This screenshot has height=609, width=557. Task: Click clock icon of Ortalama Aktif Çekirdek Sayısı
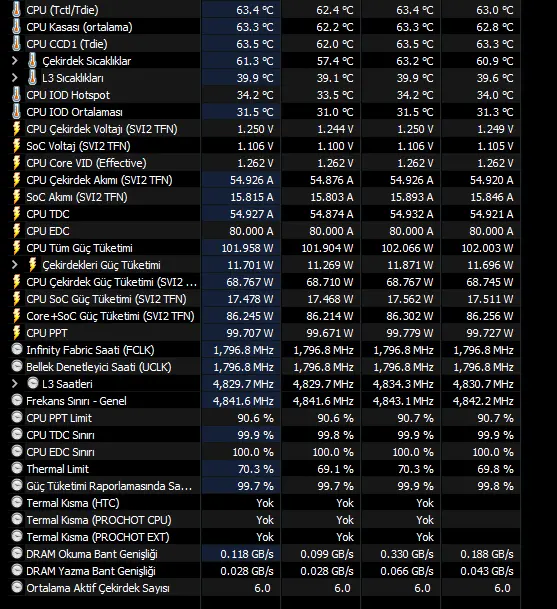click(x=17, y=587)
